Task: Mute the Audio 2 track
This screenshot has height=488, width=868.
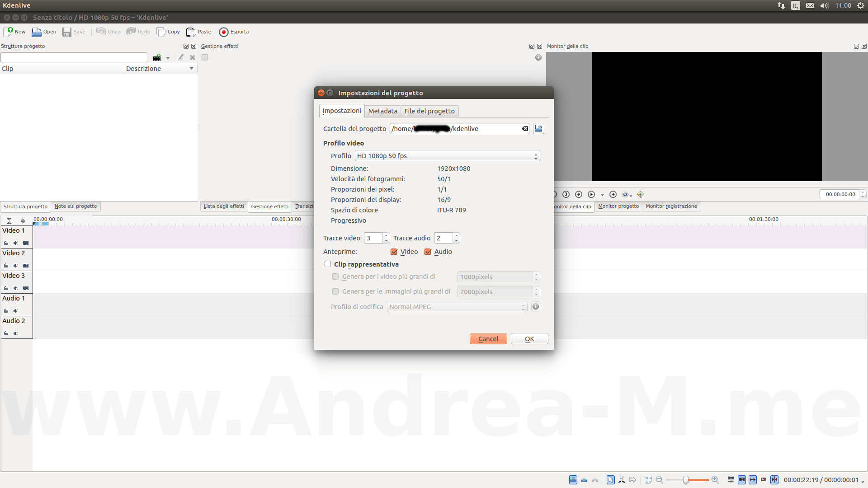Action: point(16,333)
